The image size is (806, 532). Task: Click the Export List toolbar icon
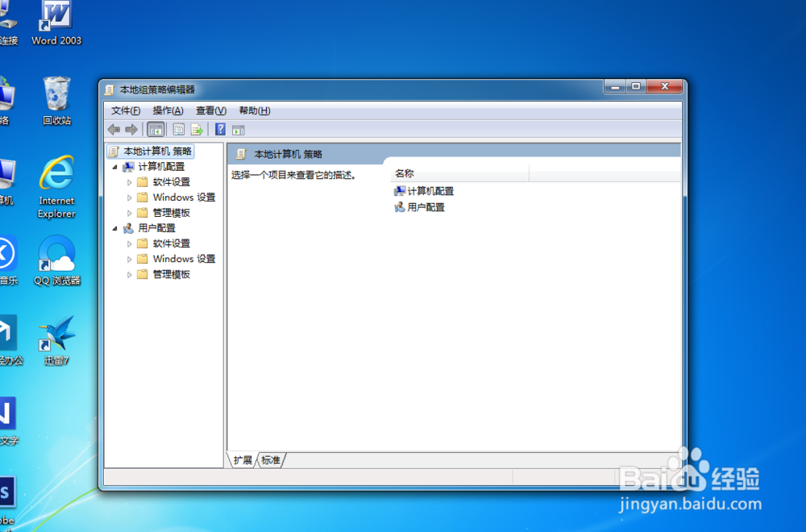point(197,130)
